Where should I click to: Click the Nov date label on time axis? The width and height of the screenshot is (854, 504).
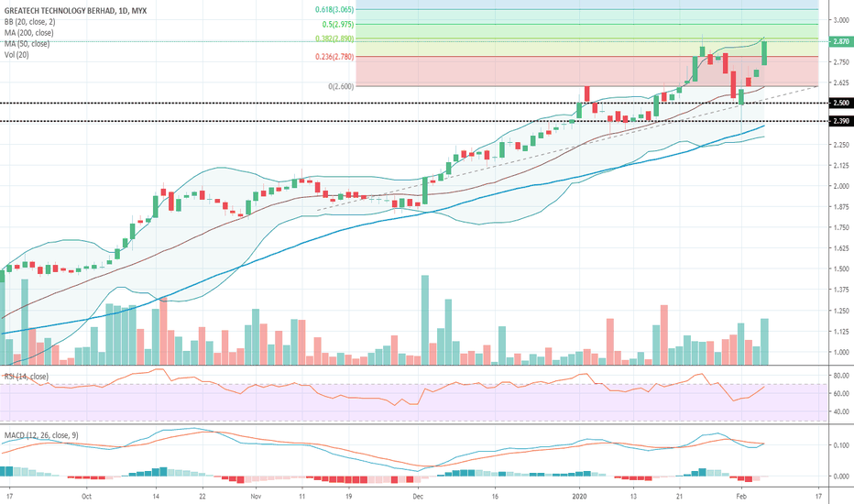coord(256,497)
